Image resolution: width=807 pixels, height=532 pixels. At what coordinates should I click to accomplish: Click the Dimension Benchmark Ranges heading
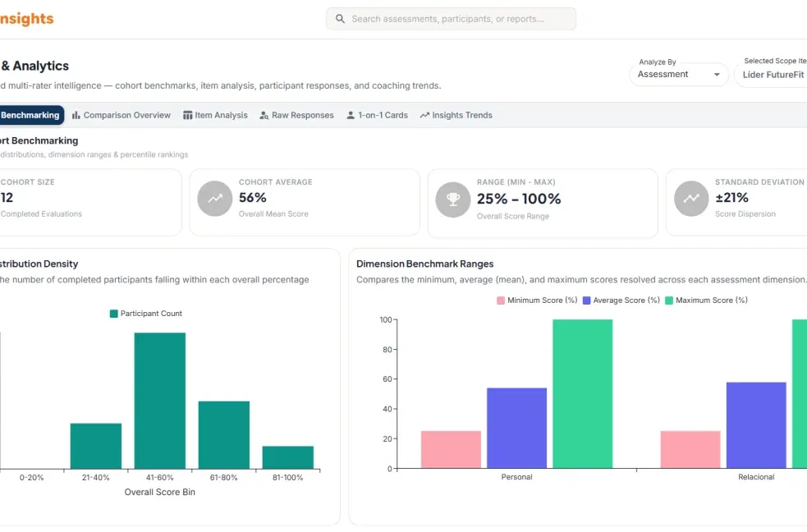point(425,264)
